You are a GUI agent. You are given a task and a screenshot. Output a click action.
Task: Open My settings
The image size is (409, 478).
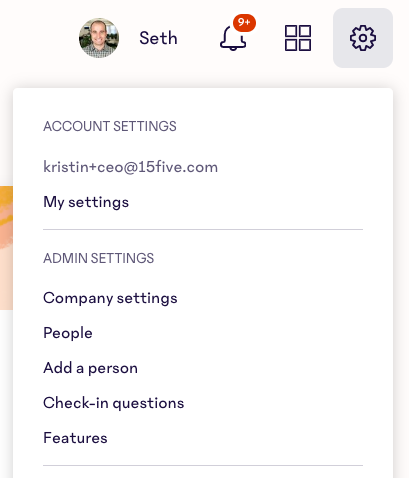[x=86, y=202]
